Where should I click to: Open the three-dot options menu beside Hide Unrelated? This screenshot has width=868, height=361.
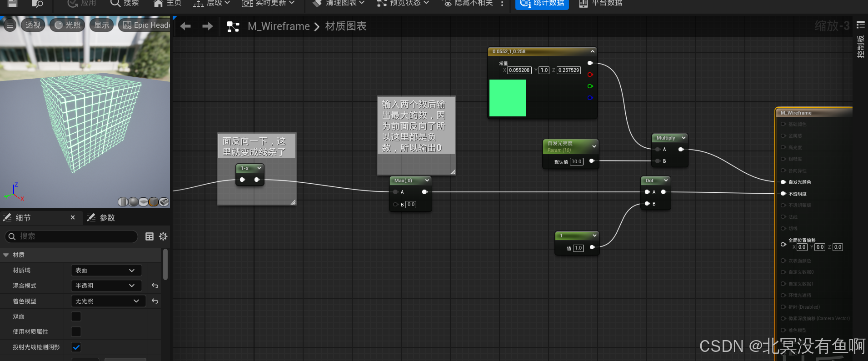click(502, 3)
